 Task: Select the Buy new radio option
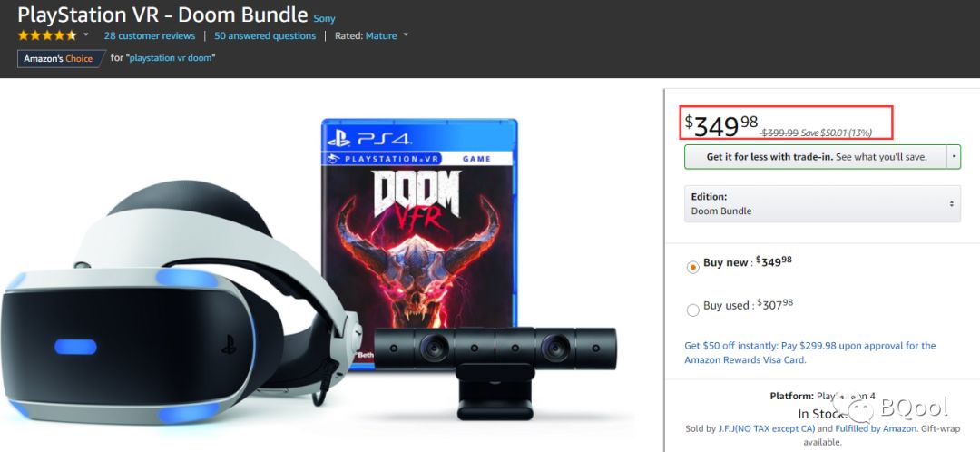(x=693, y=265)
